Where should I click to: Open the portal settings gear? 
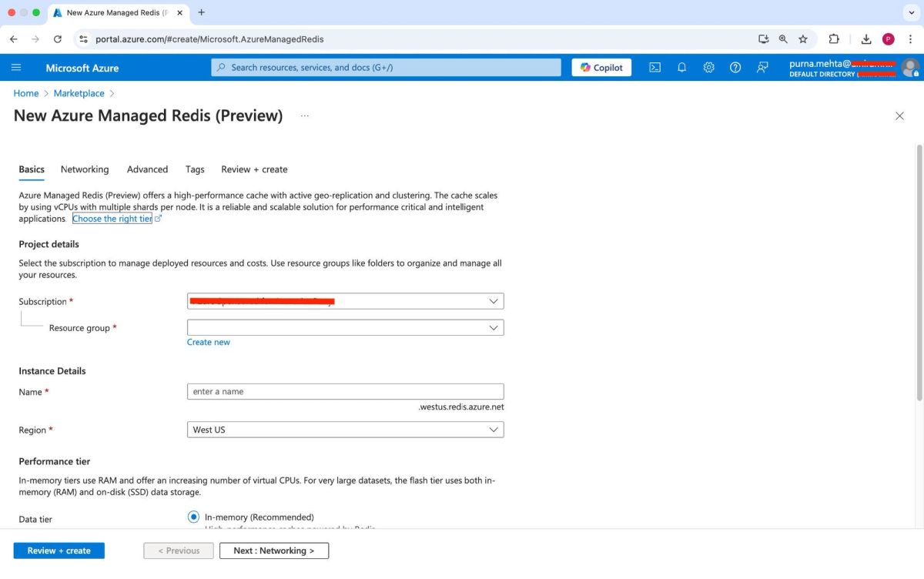[708, 67]
